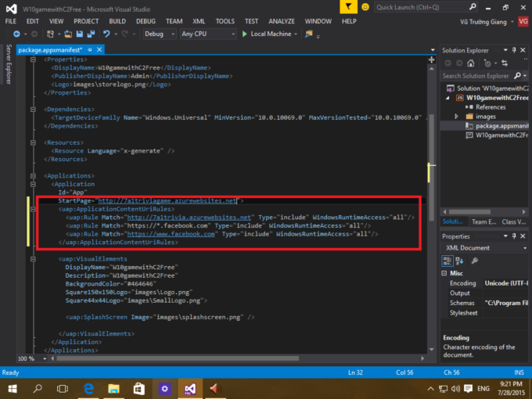The image size is (532, 399).
Task: Undo the last edit
Action: pyautogui.click(x=106, y=34)
